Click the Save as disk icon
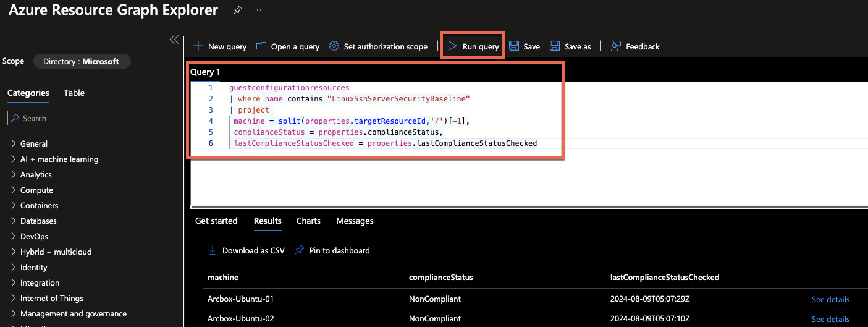 point(555,46)
